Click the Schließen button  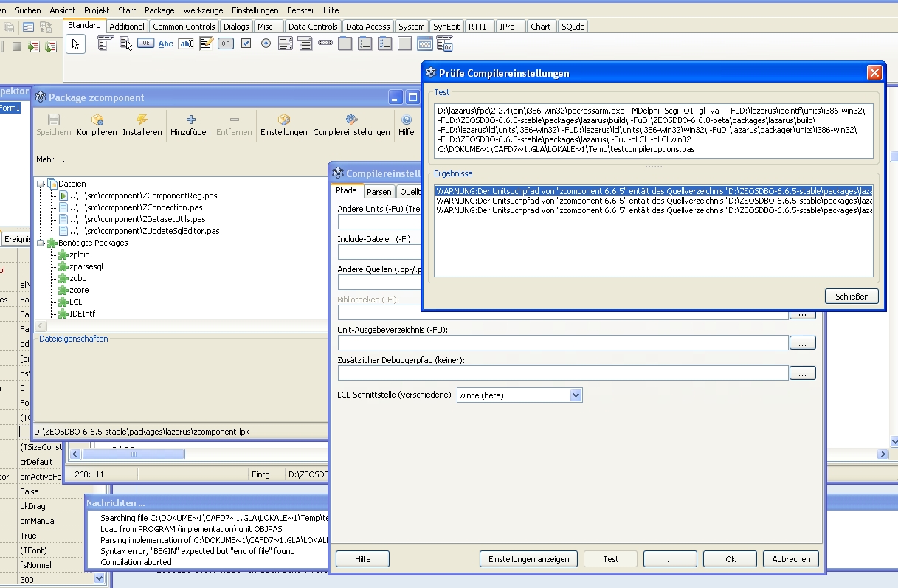(x=851, y=297)
